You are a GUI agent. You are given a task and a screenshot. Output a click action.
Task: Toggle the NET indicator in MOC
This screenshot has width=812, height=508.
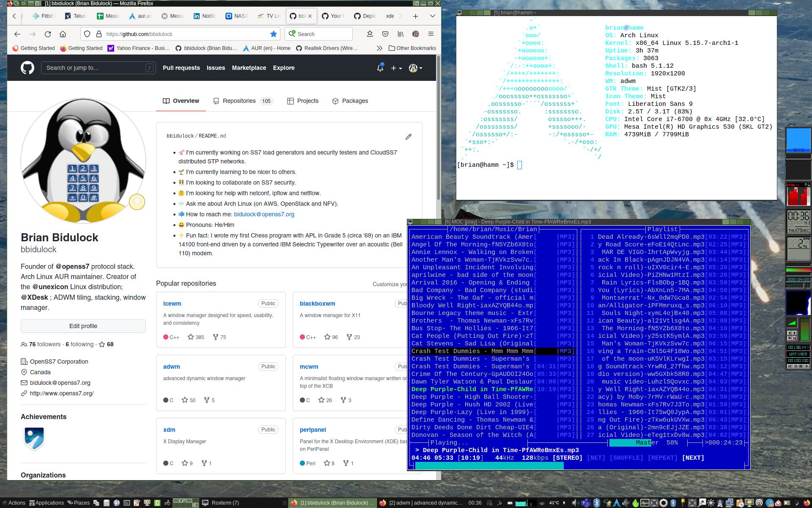(x=596, y=458)
